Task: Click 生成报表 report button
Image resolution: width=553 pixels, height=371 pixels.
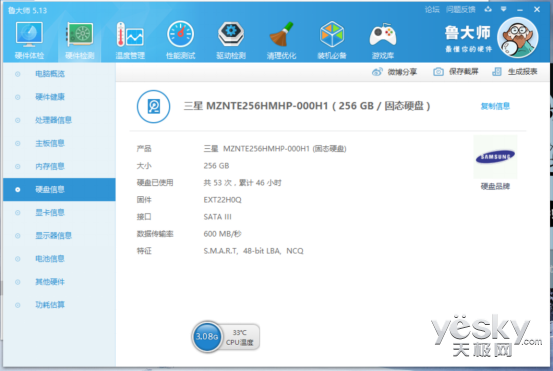Action: pos(515,72)
